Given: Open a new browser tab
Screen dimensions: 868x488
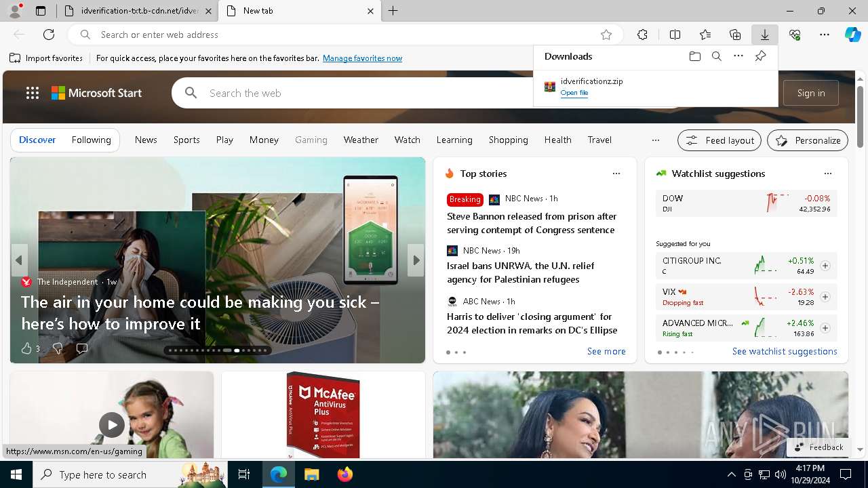Looking at the screenshot, I should pyautogui.click(x=393, y=11).
